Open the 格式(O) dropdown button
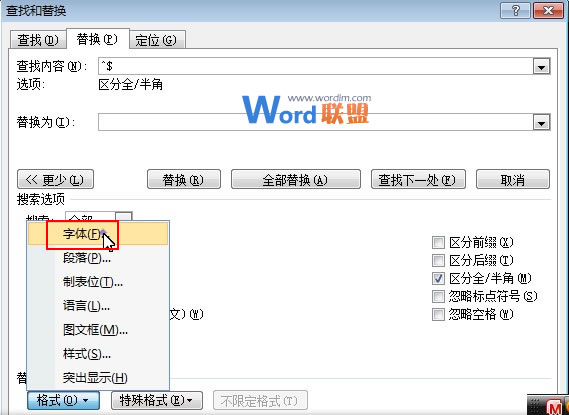This screenshot has width=569, height=415. (63, 400)
